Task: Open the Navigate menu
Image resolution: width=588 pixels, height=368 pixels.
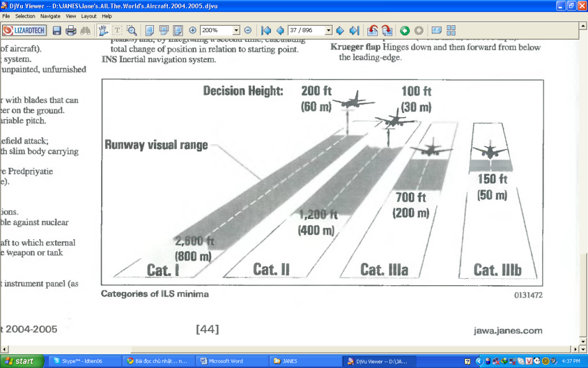Action: pos(50,16)
